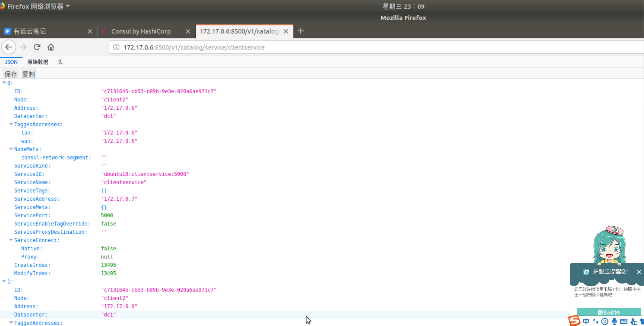Select the 172.17.0.6:8500/v1/catalog tab
This screenshot has width=644, height=326.
[x=244, y=31]
